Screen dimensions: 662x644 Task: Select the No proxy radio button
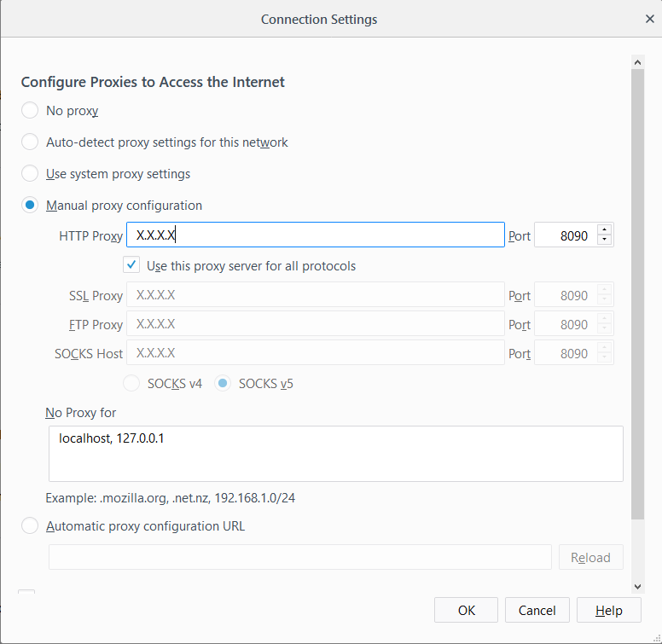tap(30, 110)
